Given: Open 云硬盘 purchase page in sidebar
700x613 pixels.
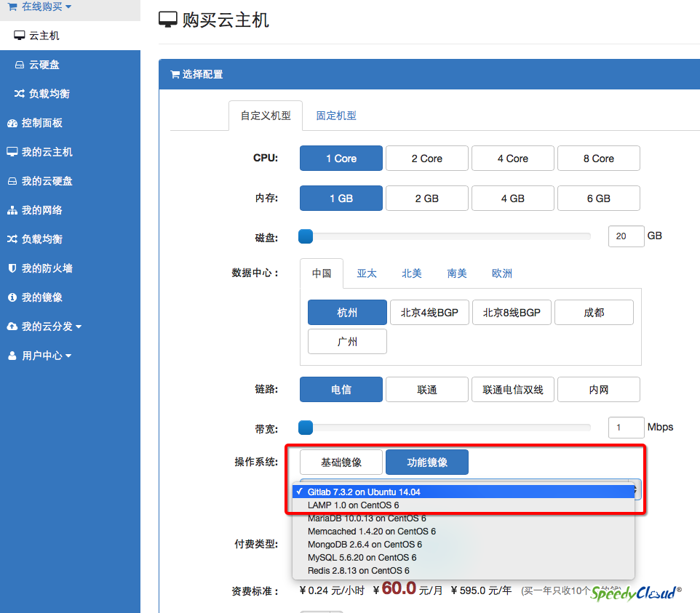Looking at the screenshot, I should [x=70, y=65].
